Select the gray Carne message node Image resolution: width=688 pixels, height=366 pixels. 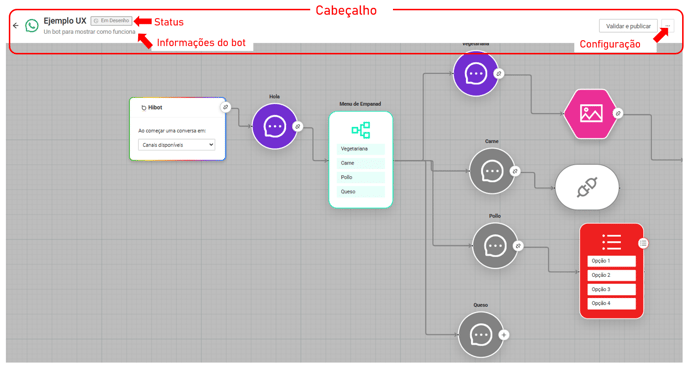[492, 171]
